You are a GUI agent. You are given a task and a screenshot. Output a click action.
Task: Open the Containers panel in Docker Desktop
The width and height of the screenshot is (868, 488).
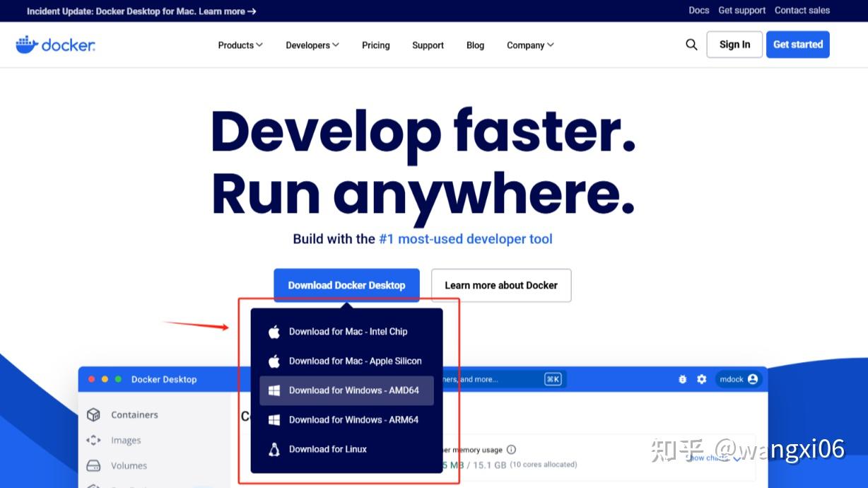pos(134,414)
